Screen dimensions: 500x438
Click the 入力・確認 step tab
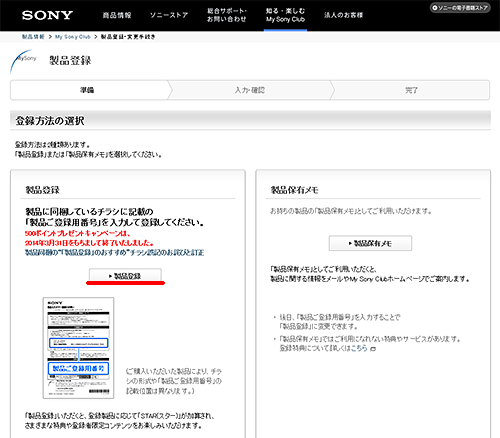250,90
